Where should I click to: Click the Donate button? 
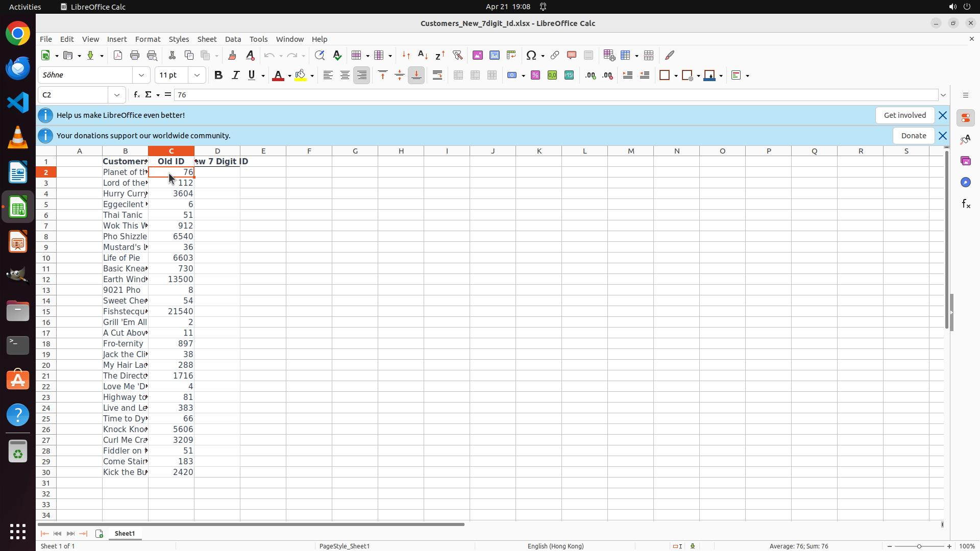click(913, 136)
